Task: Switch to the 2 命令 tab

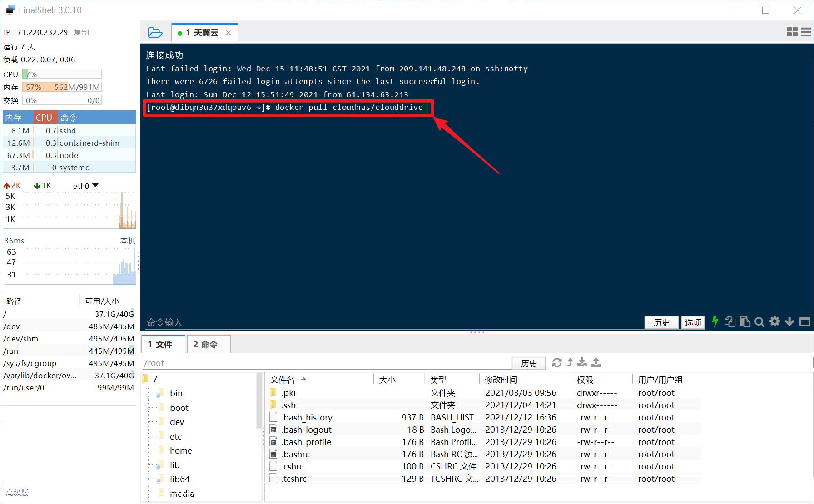Action: pyautogui.click(x=208, y=344)
